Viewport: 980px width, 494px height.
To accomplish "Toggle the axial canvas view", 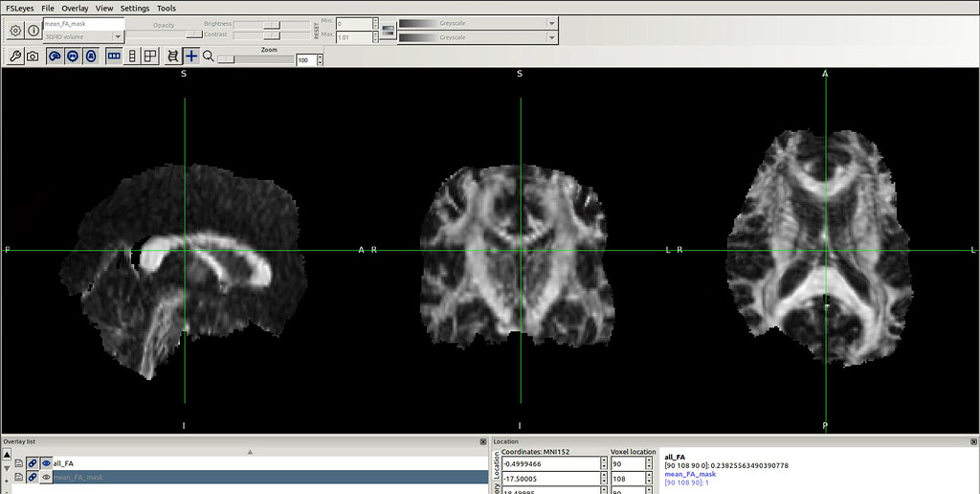I will point(90,56).
